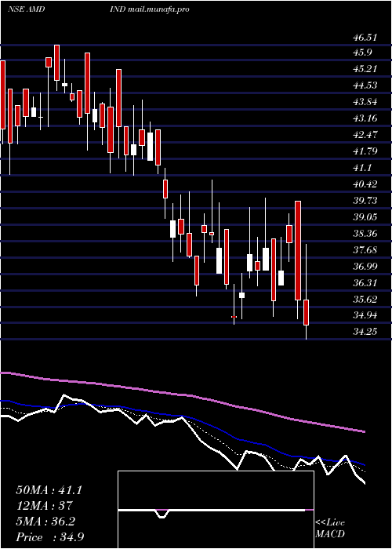The image size is (392, 549).
Task: Click the 41.79 price axis label
Action: click(365, 151)
